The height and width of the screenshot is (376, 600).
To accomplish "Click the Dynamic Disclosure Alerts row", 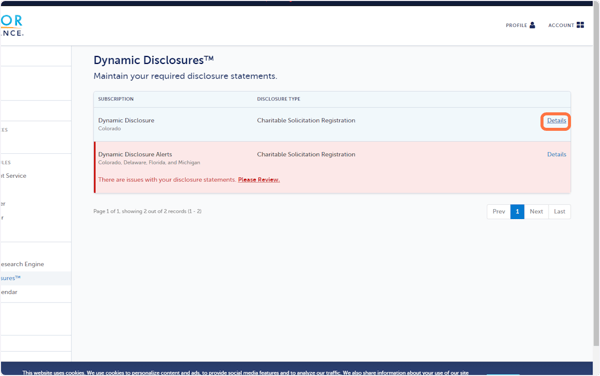I will [x=332, y=168].
